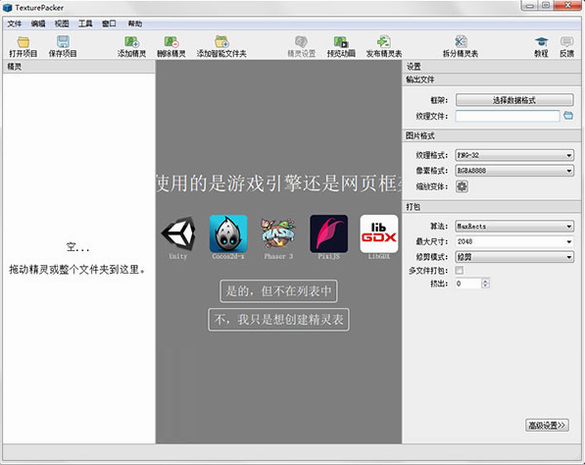Click the 选择数据格式 framework button
Screen dimensions: 585x465
pyautogui.click(x=514, y=100)
